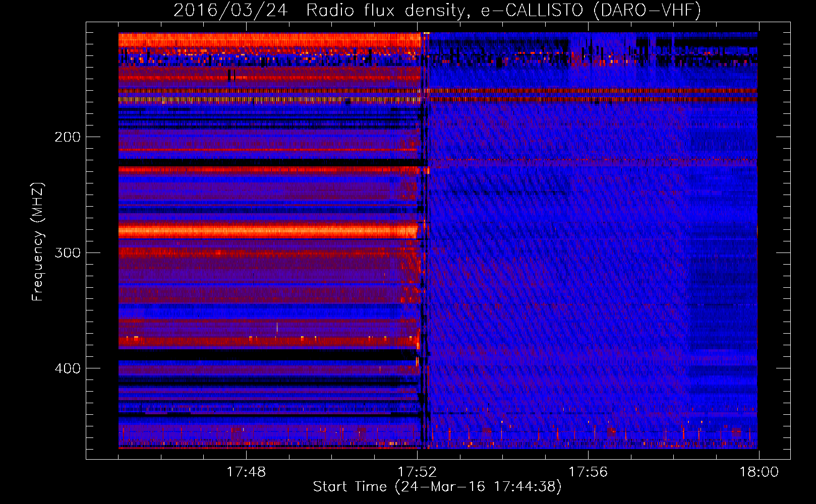Click the 'Start Time (24-Mar-16 17:44:38)' label
This screenshot has width=816, height=504.
437,487
